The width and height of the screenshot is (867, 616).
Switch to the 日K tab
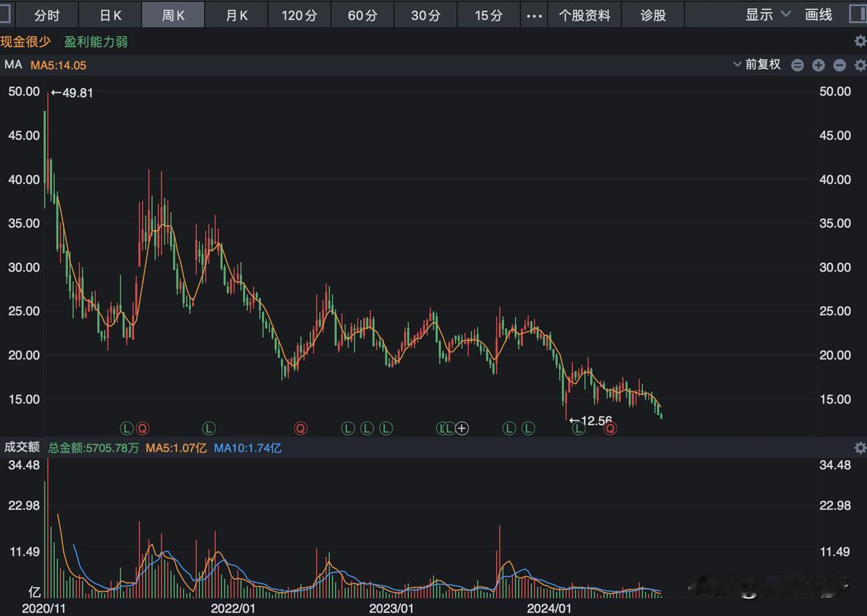(x=110, y=15)
